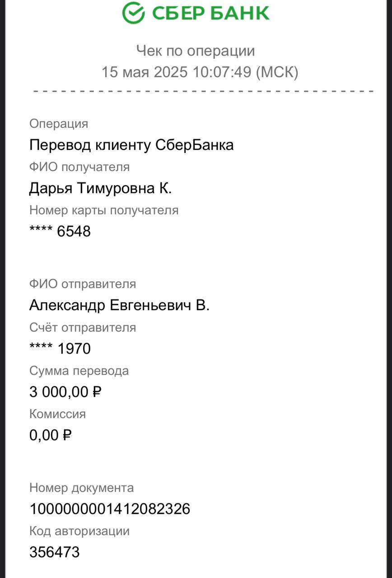Click the Операция label
392x578 pixels.
point(59,124)
